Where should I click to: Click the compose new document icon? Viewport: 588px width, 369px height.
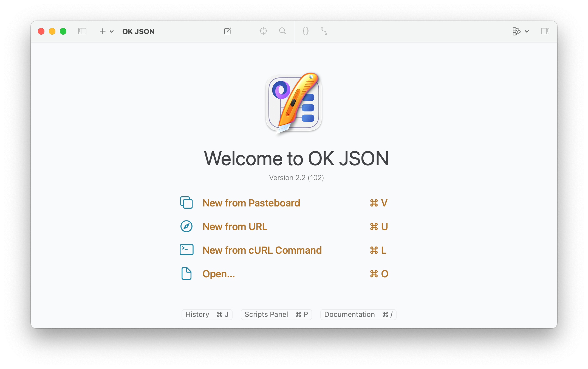(228, 31)
